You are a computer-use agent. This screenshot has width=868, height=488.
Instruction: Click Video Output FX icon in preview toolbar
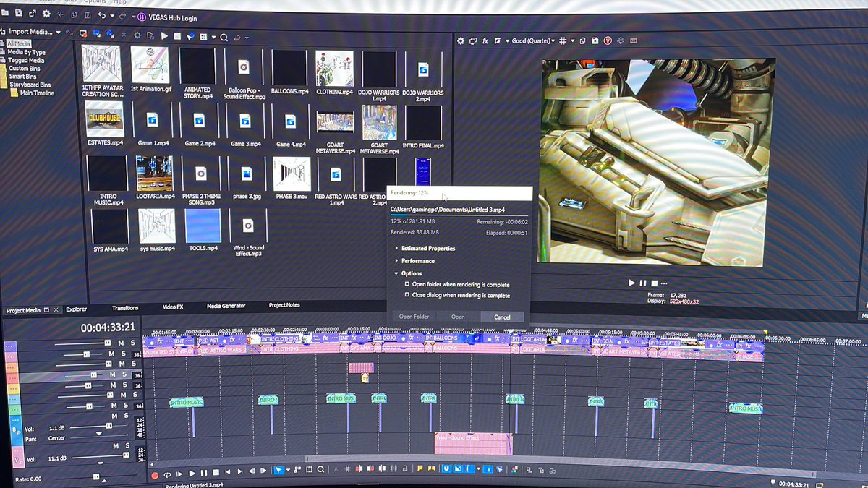coord(485,41)
